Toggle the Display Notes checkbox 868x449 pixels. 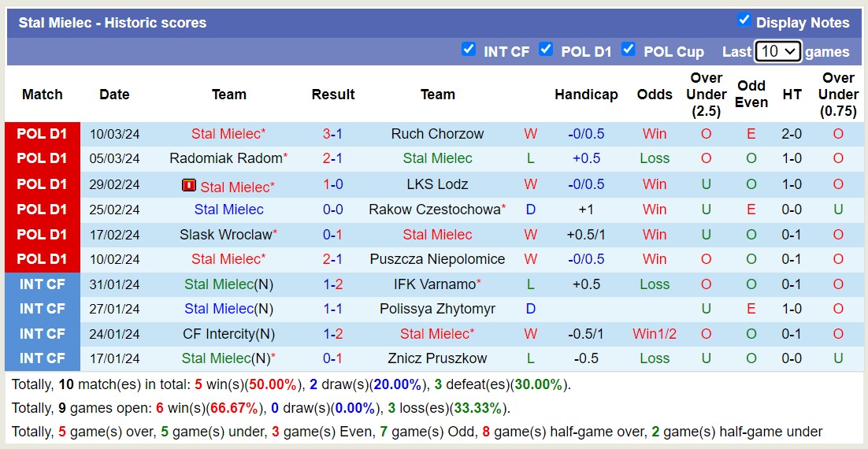(x=744, y=20)
